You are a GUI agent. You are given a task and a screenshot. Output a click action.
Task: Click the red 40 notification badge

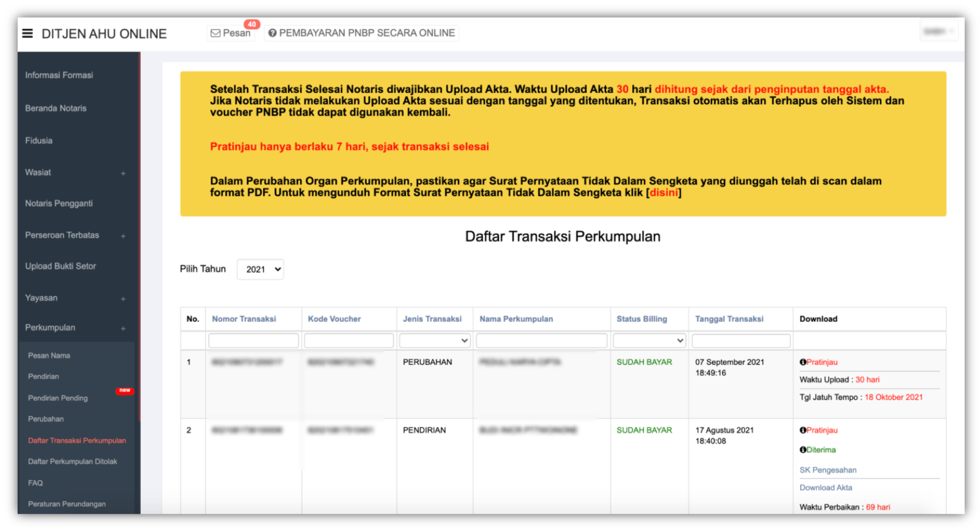point(252,24)
